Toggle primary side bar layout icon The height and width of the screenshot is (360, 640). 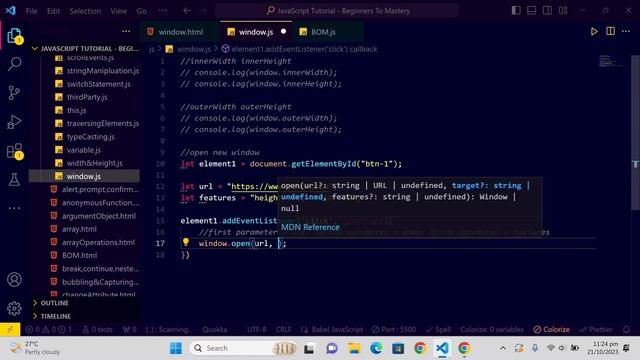pos(516,11)
